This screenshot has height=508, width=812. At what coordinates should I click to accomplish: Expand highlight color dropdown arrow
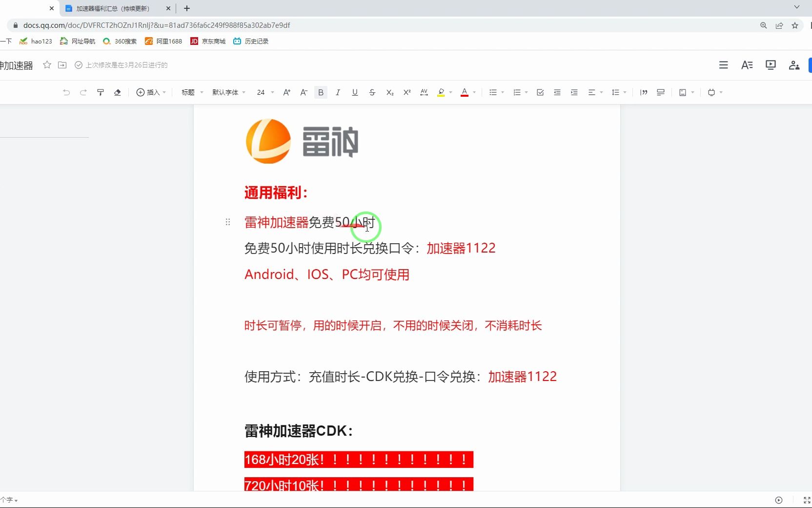click(x=451, y=92)
